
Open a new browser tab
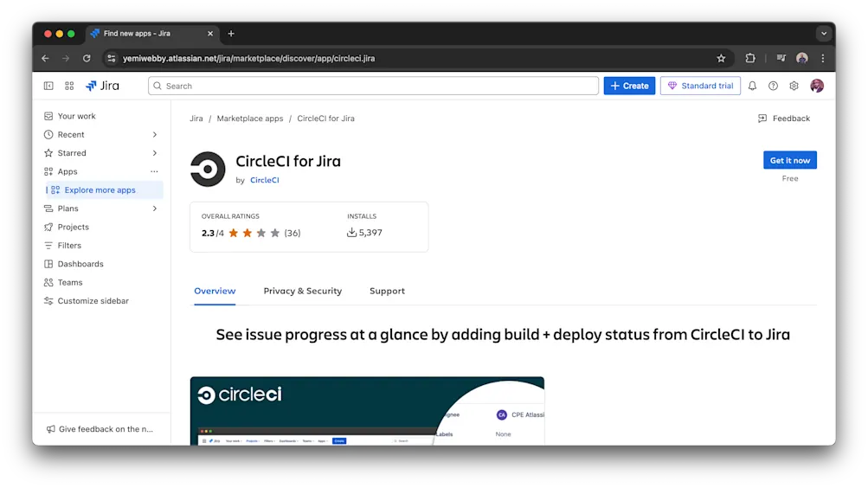pos(231,34)
